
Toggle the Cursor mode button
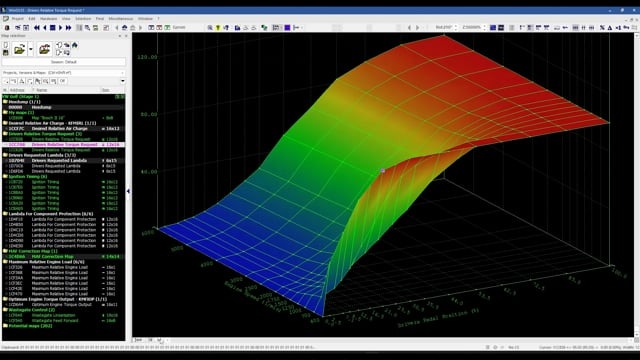(x=179, y=28)
